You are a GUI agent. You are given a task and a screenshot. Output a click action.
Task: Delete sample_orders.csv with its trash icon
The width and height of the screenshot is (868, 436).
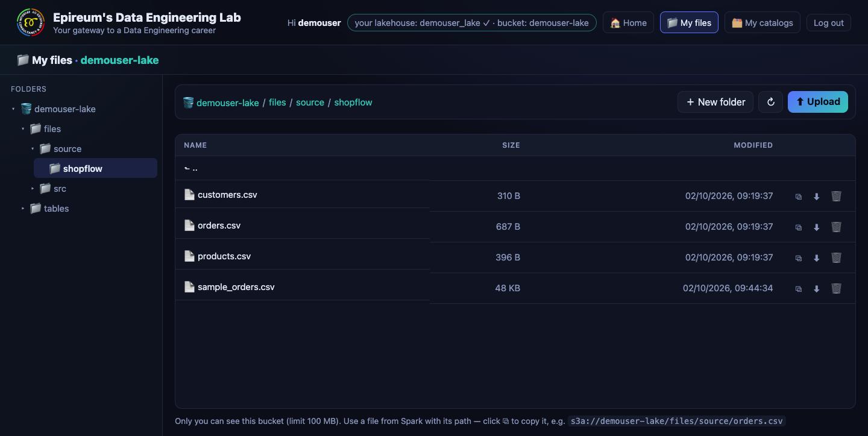pyautogui.click(x=836, y=288)
